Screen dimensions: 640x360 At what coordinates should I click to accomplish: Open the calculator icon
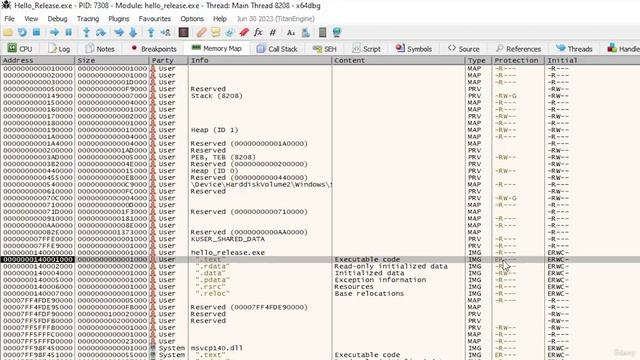coord(322,32)
